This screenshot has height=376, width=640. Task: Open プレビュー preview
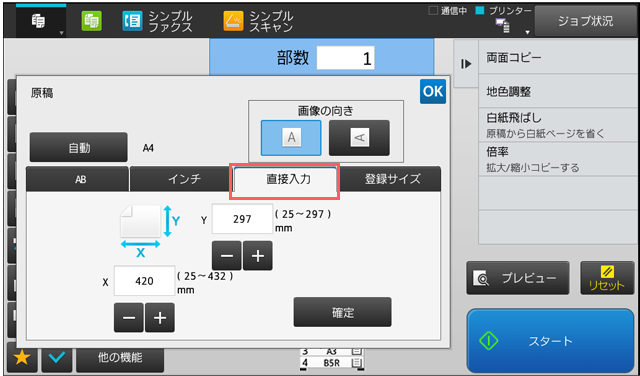tap(518, 278)
